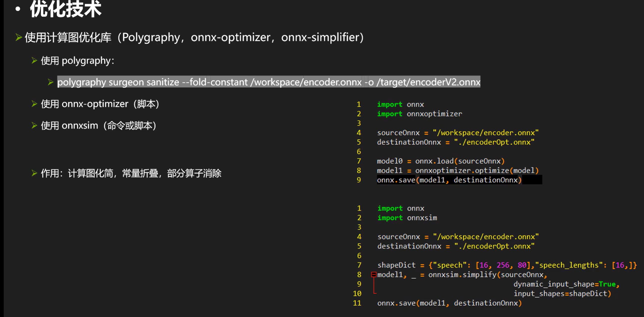Click the first snippet's destinationOnnx assignment line
This screenshot has width=644, height=317.
click(455, 142)
